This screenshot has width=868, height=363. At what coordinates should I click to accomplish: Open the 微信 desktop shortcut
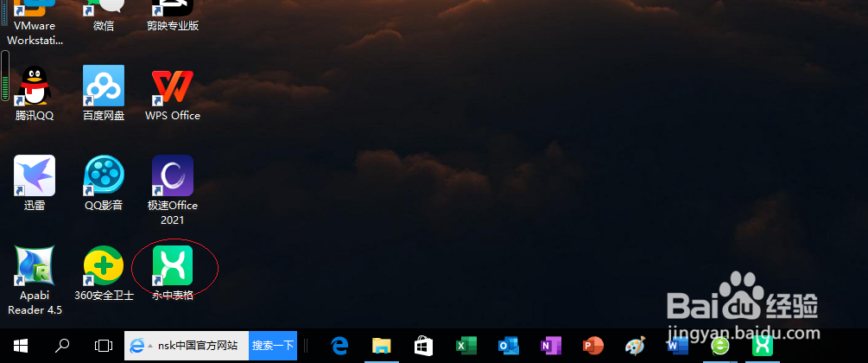(x=104, y=16)
